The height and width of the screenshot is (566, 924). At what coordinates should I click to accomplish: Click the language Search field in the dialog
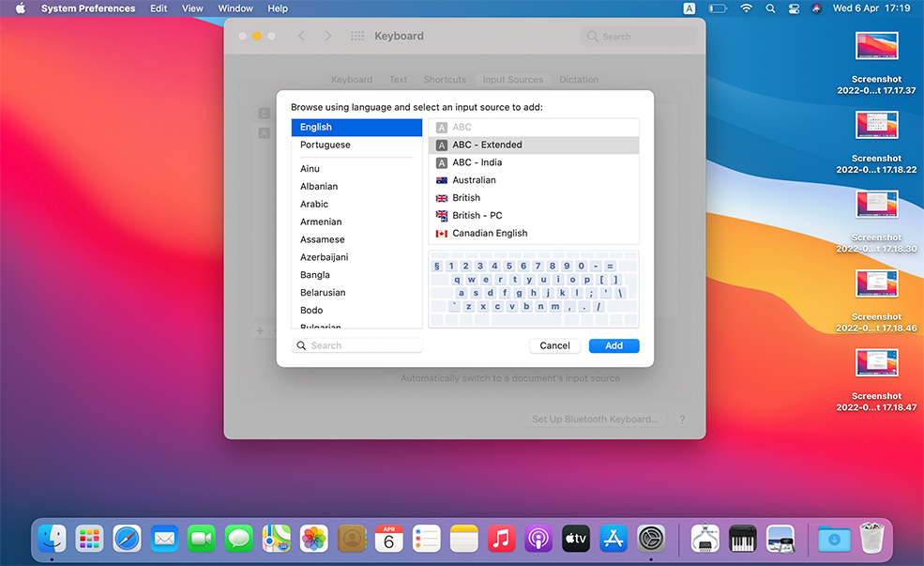(357, 345)
